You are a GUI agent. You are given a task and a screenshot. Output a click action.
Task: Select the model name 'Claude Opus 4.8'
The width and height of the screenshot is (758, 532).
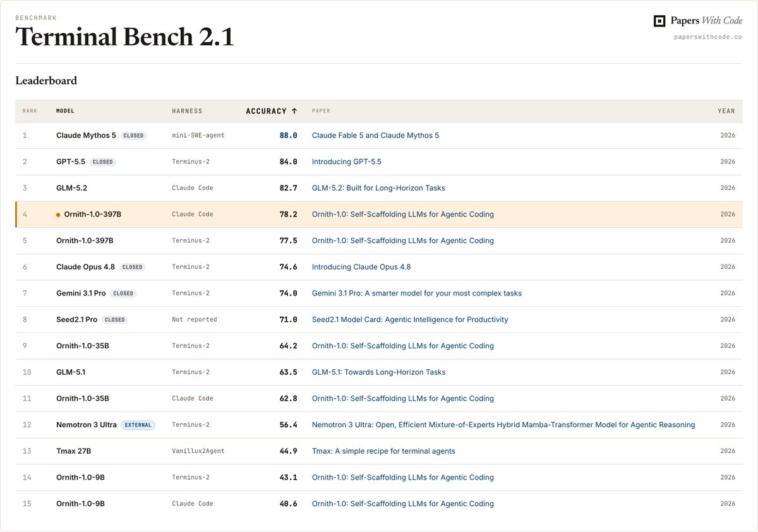(86, 267)
